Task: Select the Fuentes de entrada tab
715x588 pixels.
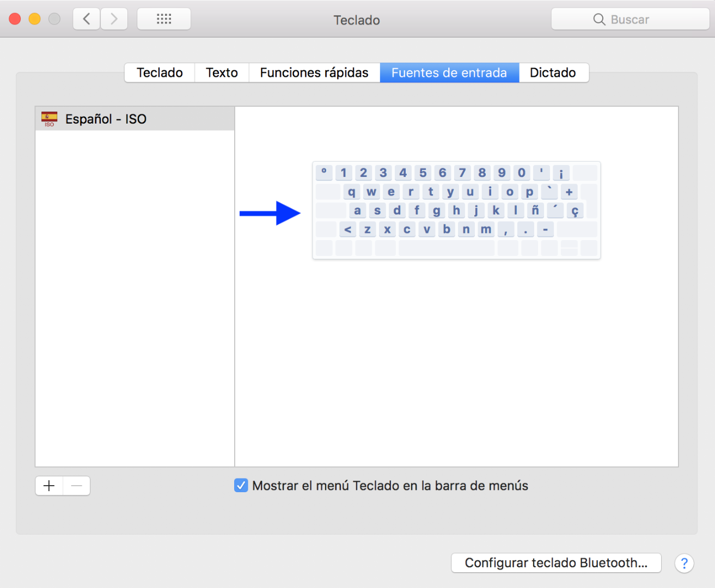Action: tap(449, 72)
